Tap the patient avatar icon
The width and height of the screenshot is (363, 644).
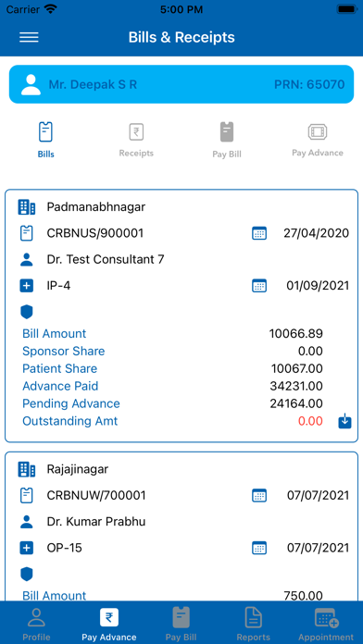coord(31,84)
